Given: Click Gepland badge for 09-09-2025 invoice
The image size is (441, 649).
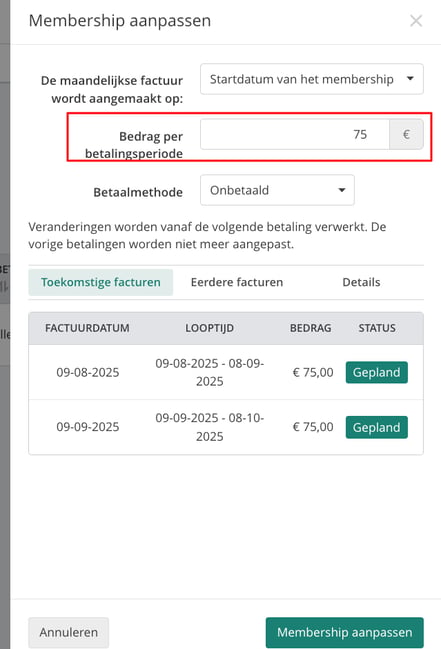Looking at the screenshot, I should (377, 427).
